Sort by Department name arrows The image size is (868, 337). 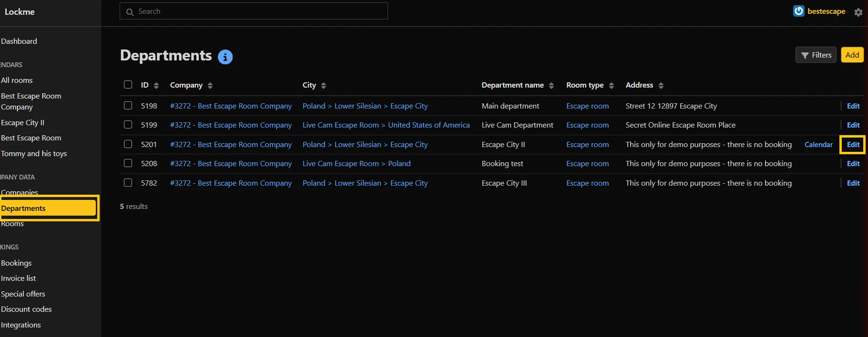click(x=551, y=86)
